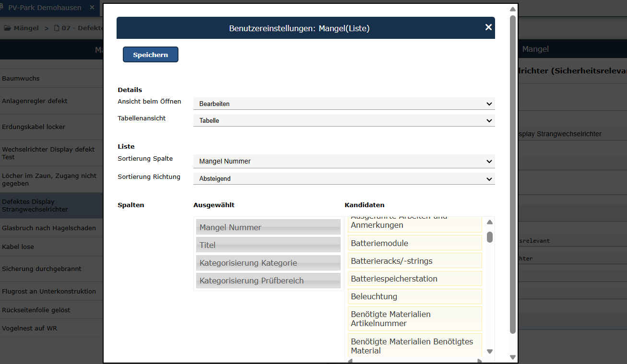Open Löcher im Zaun, Zugang nicht gegeben entry
Screen dimensions: 627x364
coord(51,179)
